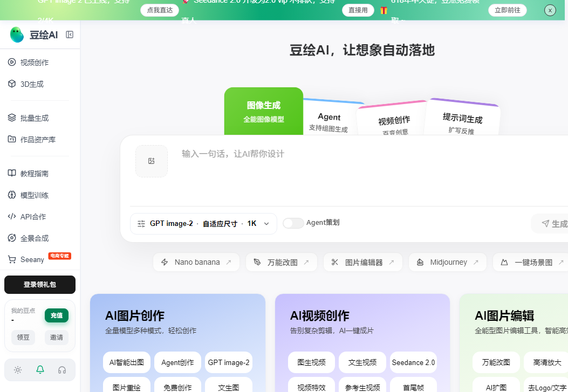
Task: Click the sliders settings icon by GPT image-2
Action: click(x=141, y=224)
